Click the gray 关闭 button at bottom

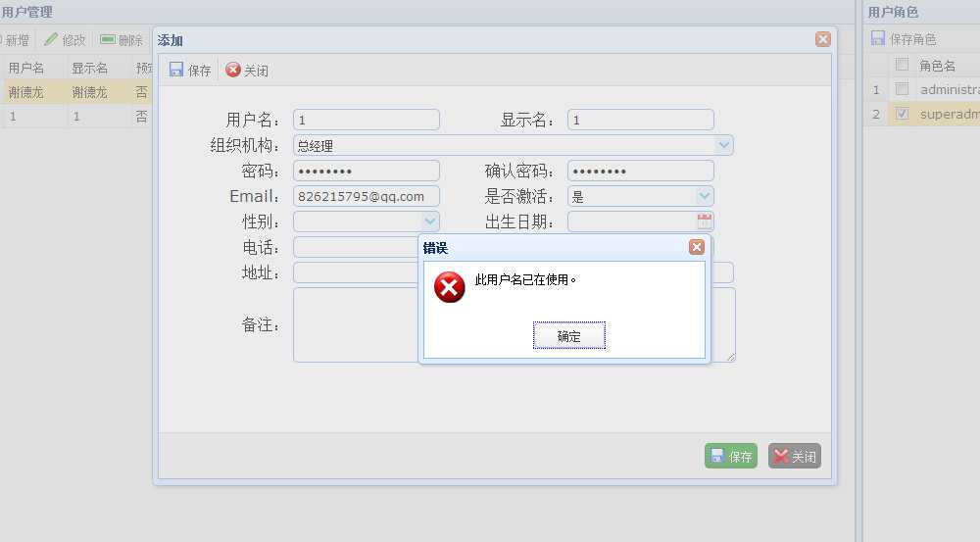[795, 457]
